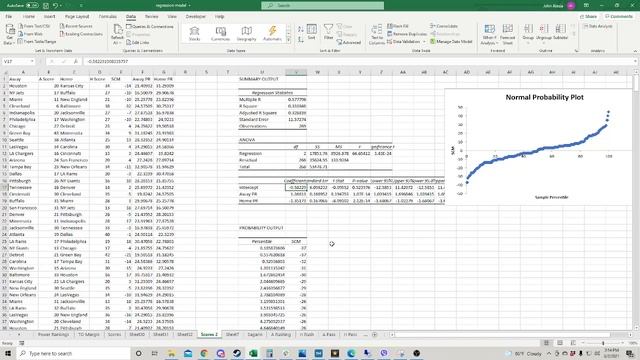Open the Windows Start menu
640x360 pixels.
click(7, 353)
